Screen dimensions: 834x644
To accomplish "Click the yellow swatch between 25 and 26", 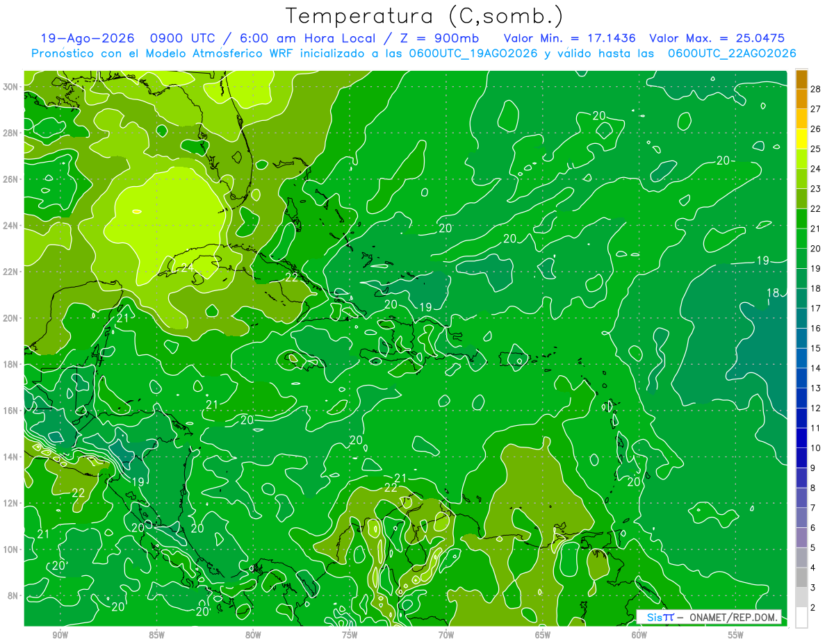I will 801,138.
